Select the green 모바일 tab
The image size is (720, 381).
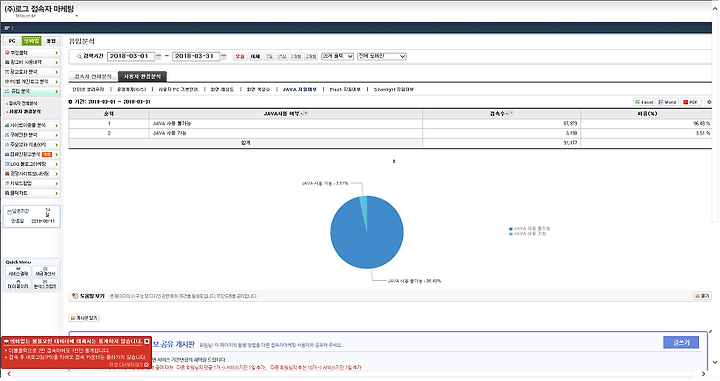click(x=31, y=41)
